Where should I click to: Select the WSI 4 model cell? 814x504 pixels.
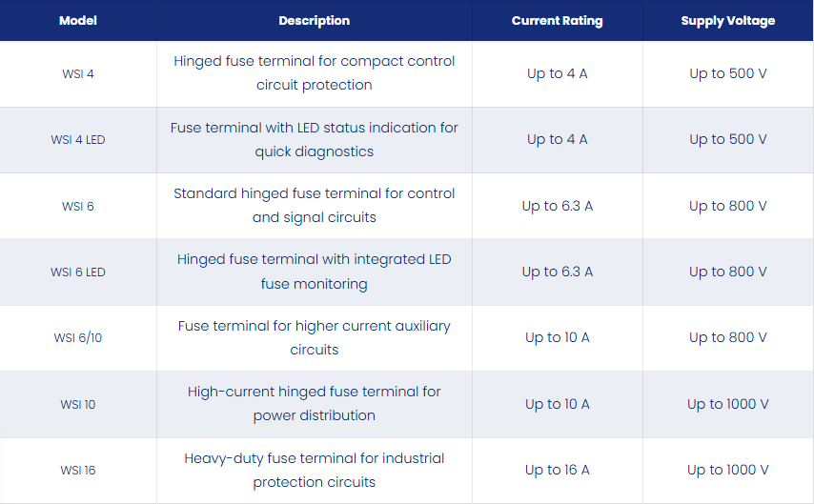tap(78, 73)
